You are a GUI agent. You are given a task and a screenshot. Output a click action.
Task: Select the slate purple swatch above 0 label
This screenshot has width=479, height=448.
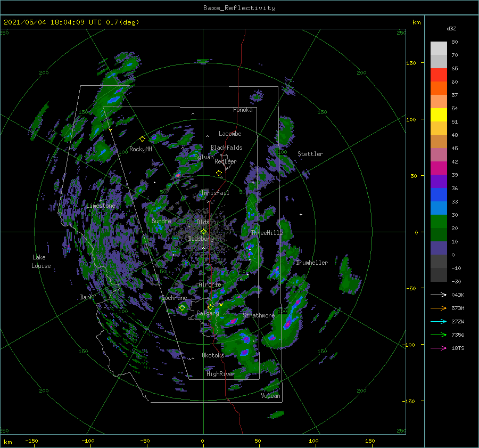(x=439, y=248)
